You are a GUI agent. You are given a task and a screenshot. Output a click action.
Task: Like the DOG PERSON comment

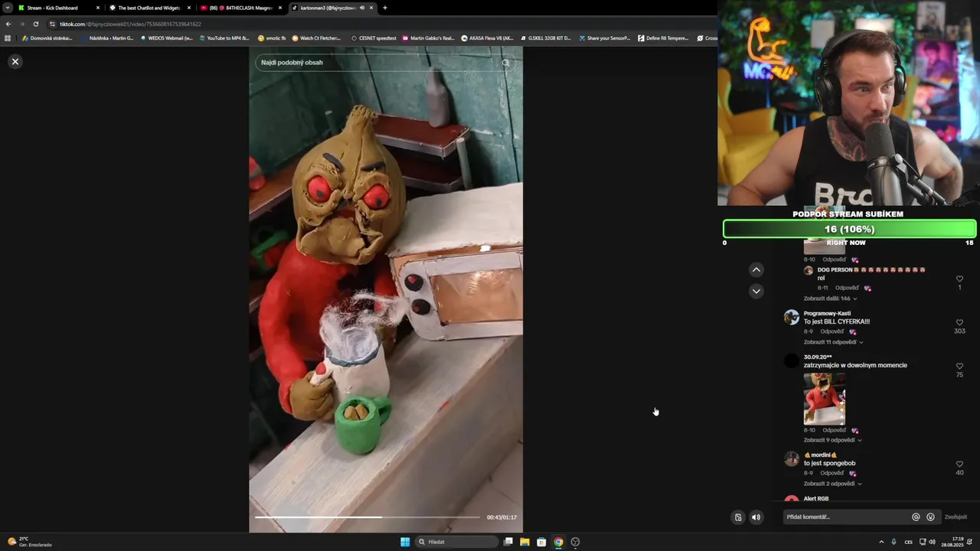coord(959,279)
